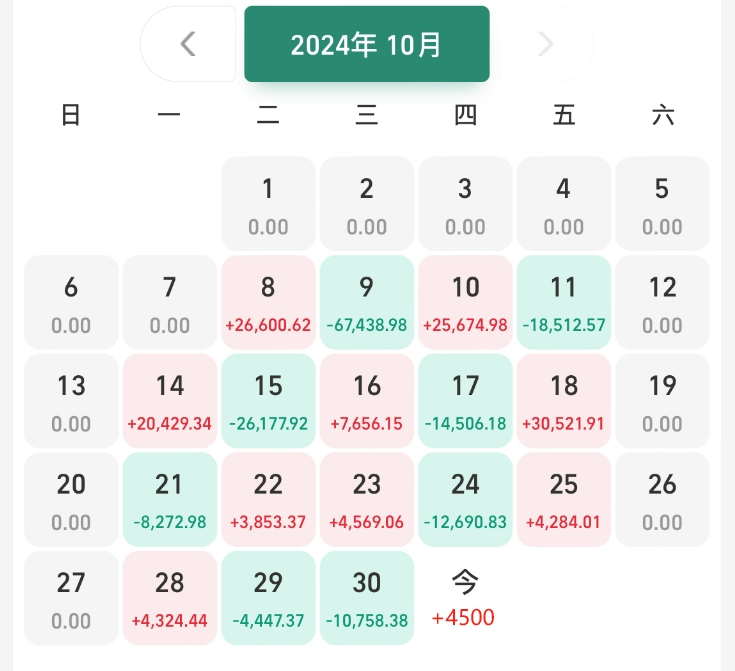Click the 六 Saturday column header

(x=663, y=115)
